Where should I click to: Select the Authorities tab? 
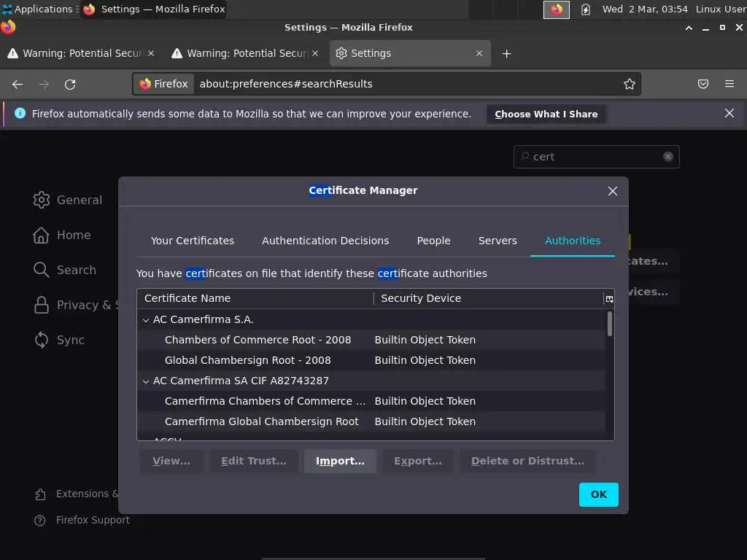point(573,241)
